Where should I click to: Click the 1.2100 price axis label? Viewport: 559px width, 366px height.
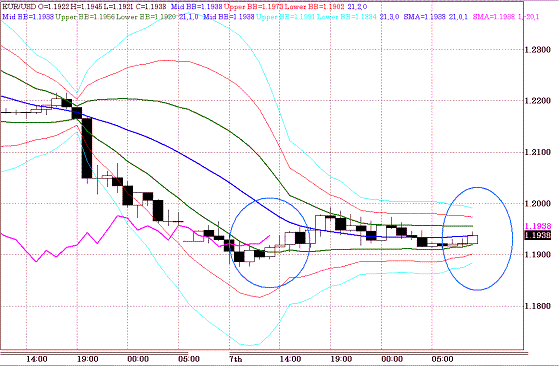click(538, 152)
